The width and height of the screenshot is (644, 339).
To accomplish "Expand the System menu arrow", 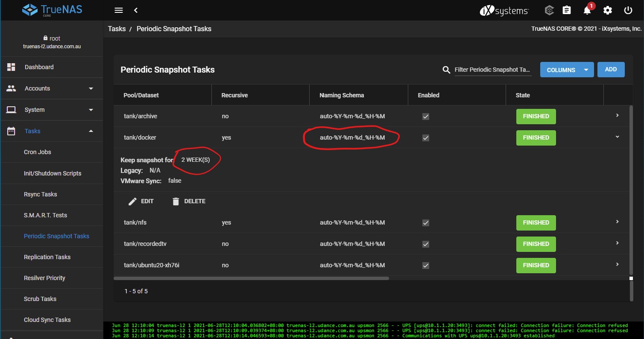I will (x=91, y=110).
